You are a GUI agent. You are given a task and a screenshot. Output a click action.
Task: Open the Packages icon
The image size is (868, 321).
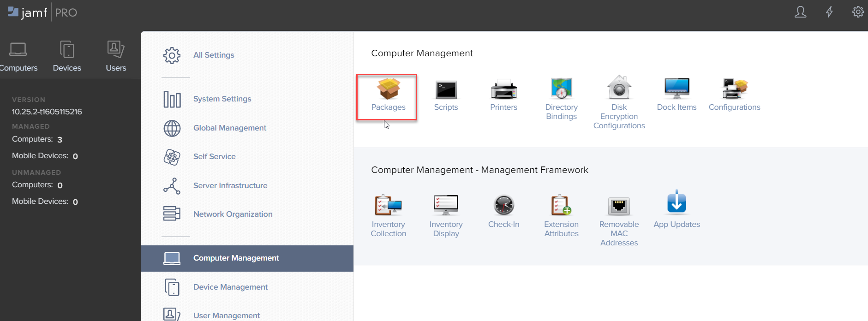(388, 89)
